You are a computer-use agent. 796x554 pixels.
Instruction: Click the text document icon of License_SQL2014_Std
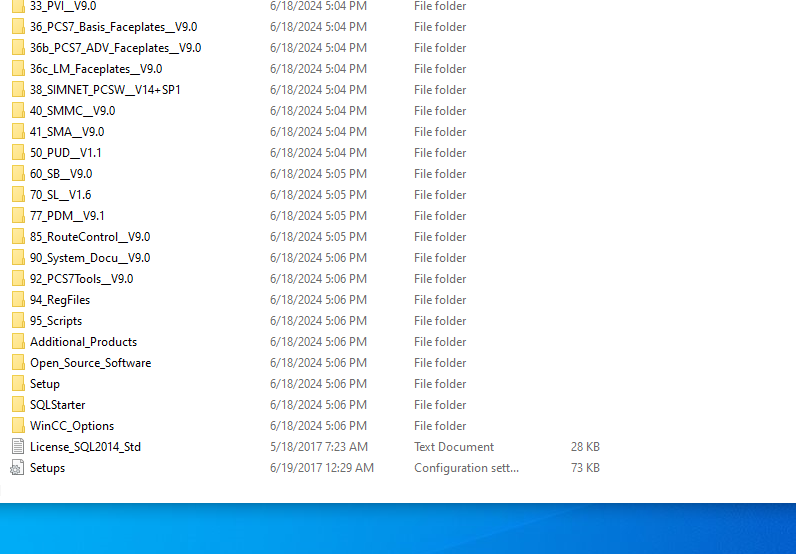pos(18,446)
